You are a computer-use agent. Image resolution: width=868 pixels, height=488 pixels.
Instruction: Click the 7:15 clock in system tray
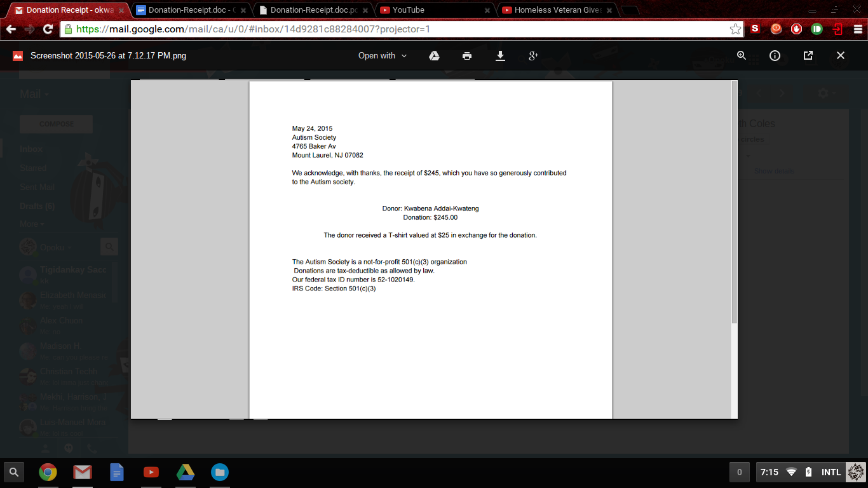click(x=769, y=472)
